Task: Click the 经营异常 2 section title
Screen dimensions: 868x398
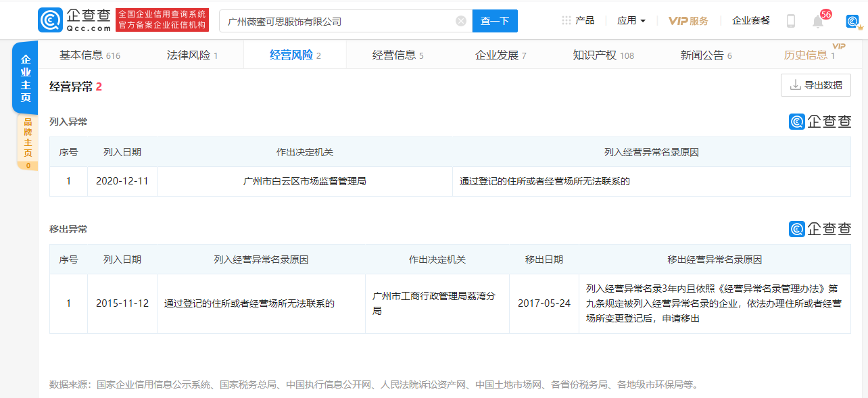Action: (x=76, y=86)
